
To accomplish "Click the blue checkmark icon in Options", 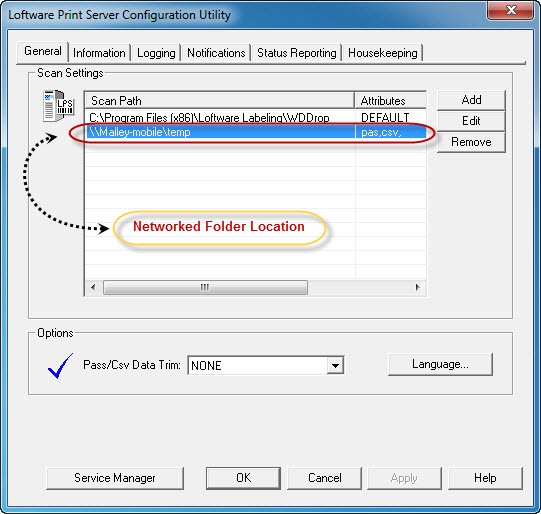I will (x=60, y=366).
